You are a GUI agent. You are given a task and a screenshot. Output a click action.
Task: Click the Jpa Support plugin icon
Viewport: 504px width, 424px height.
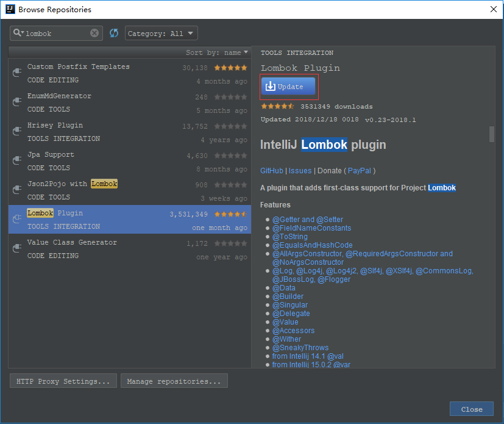[x=16, y=160]
